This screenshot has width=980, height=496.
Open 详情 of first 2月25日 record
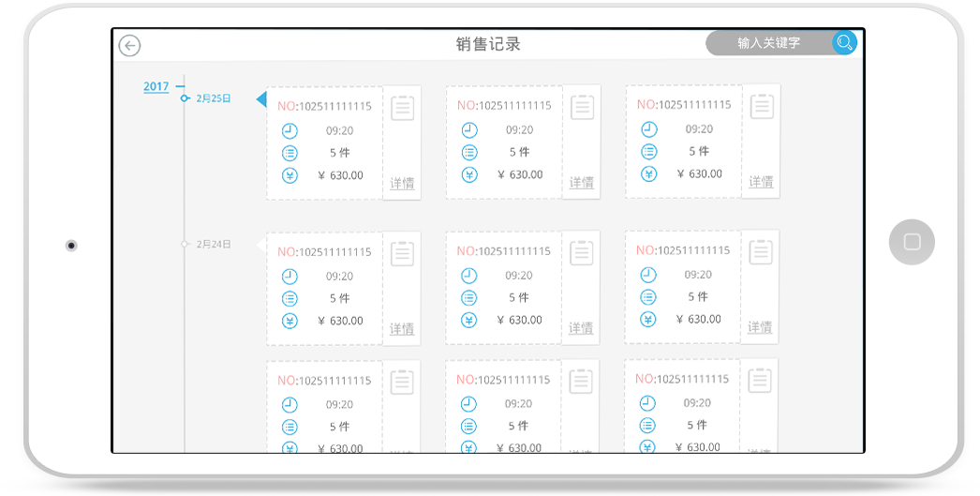[x=402, y=184]
